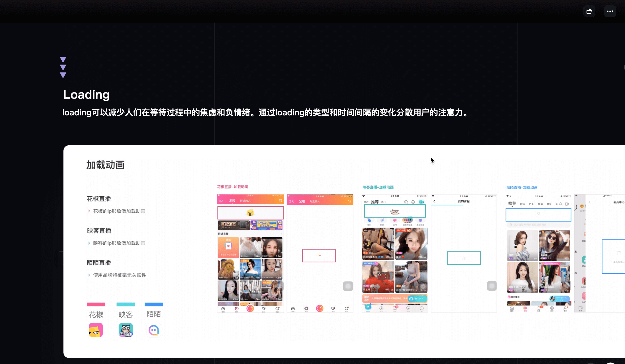Tap the profile icon in Momo top bar

pyautogui.click(x=560, y=204)
